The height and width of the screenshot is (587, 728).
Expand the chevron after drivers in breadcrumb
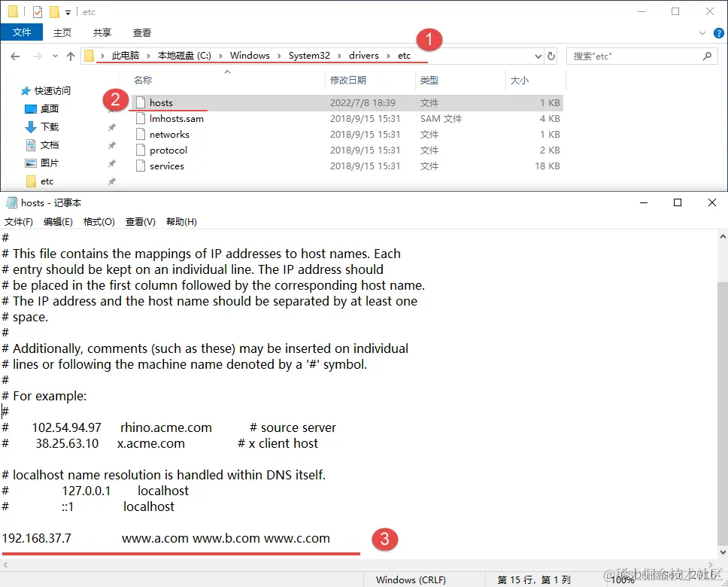click(x=388, y=56)
